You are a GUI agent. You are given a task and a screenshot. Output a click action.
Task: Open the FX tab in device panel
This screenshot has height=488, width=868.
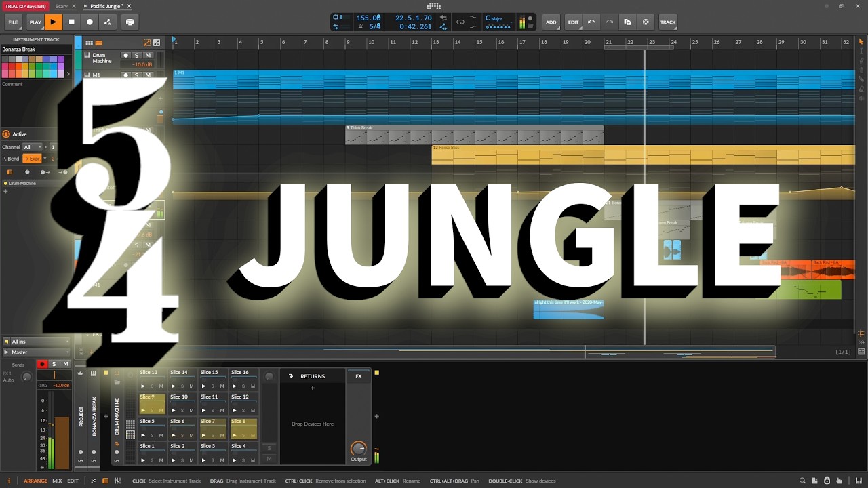point(359,375)
